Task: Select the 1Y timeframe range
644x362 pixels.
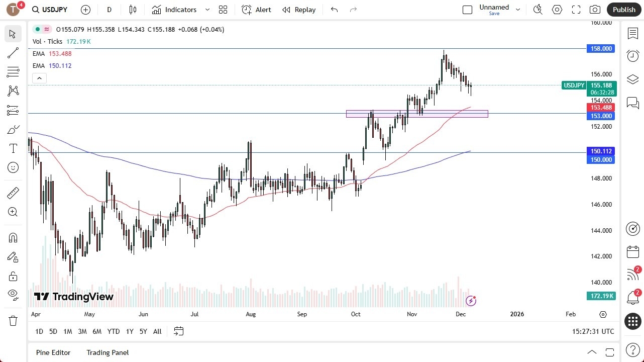Action: point(129,331)
